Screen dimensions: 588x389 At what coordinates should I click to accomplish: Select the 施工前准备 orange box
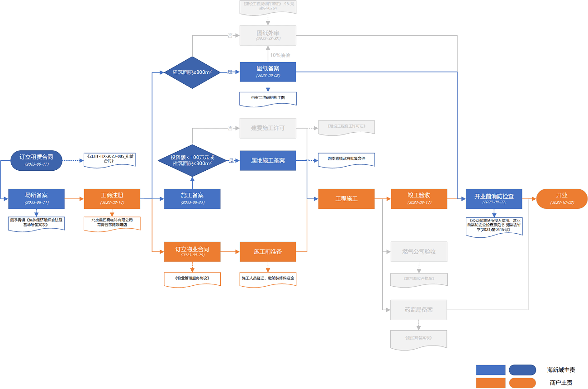click(x=268, y=252)
